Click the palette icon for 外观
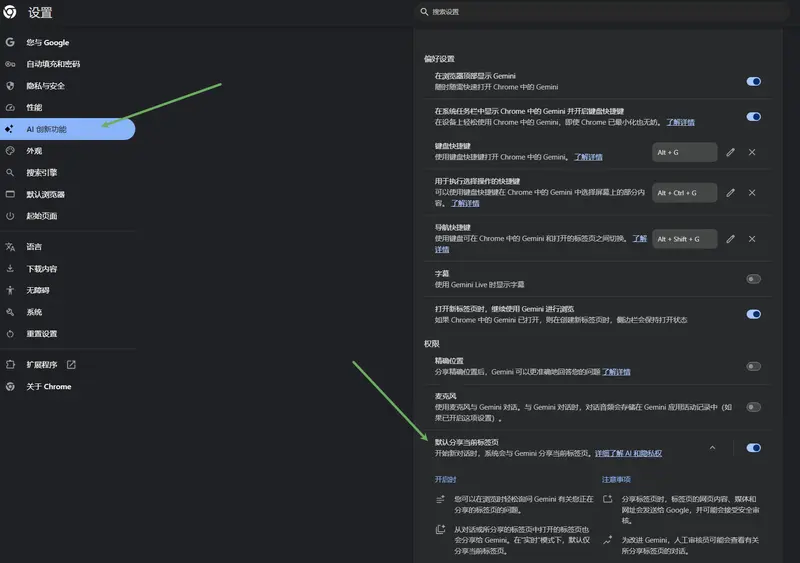The image size is (800, 563). (10, 151)
